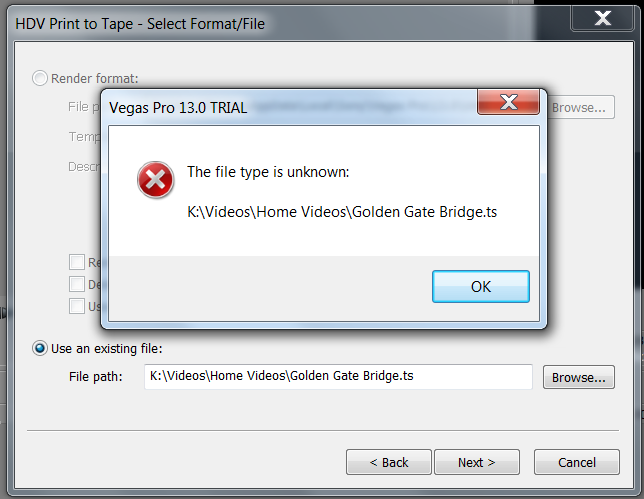The height and width of the screenshot is (499, 644).
Task: Click the Vegas Pro 13.0 TRIAL title bar
Action: tap(288, 108)
